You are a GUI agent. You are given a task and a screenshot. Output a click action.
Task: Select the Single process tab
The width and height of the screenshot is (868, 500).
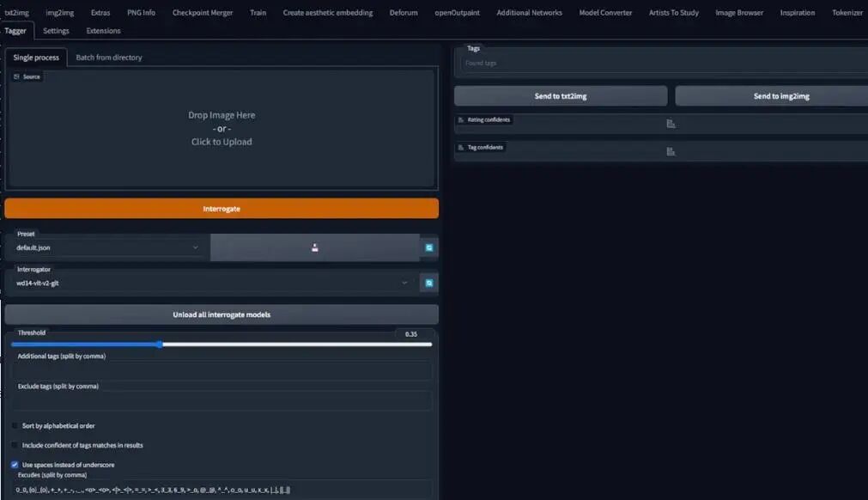click(x=36, y=57)
